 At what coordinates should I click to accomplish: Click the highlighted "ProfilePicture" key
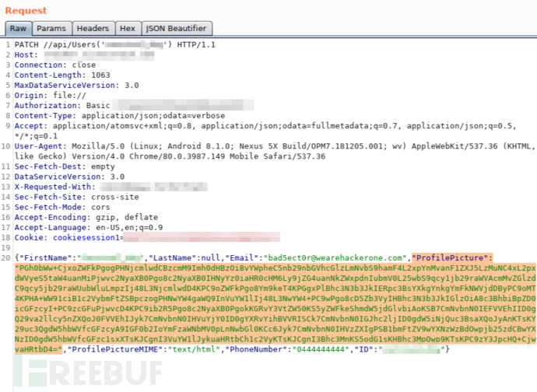pyautogui.click(x=450, y=258)
